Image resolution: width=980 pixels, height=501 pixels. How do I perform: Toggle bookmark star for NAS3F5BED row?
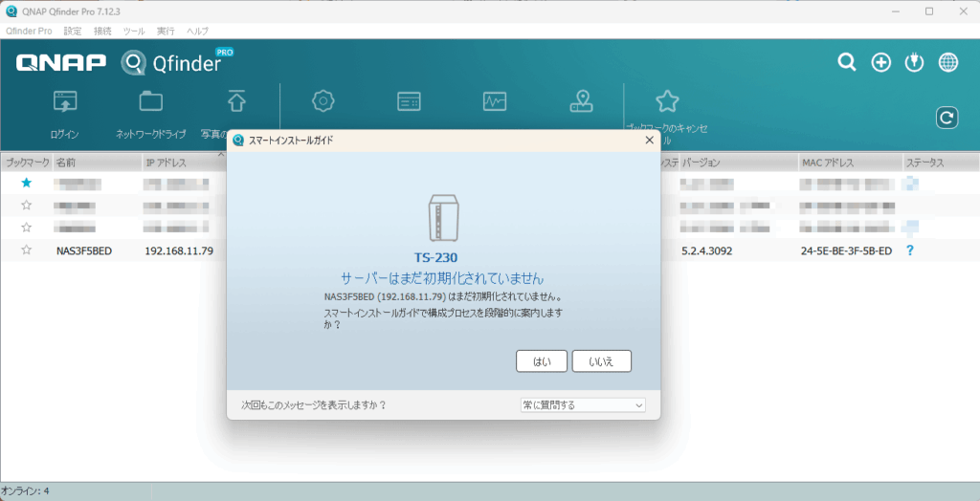27,250
